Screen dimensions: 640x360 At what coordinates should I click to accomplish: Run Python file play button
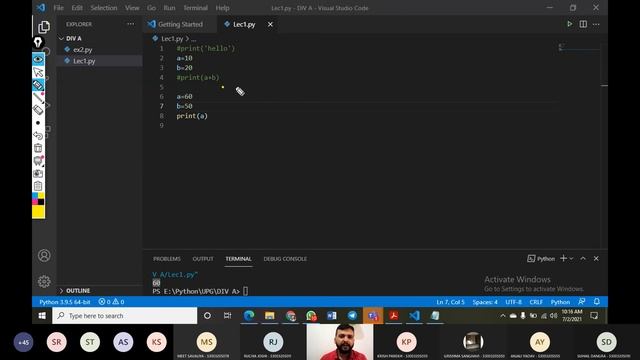[569, 24]
